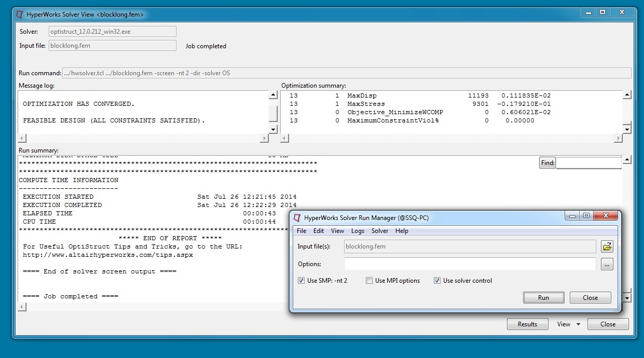Click the options ellipsis button
Image resolution: width=644 pixels, height=358 pixels.
click(607, 264)
